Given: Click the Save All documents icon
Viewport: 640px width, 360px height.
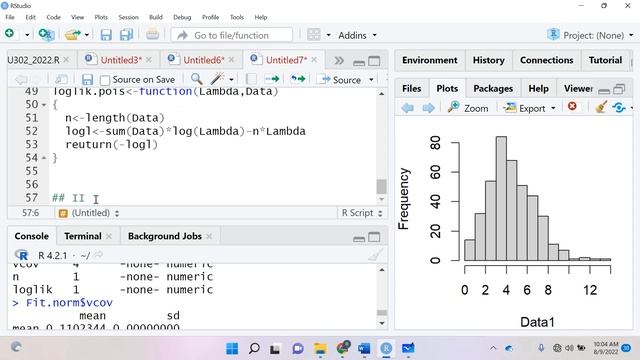Looking at the screenshot, I should pyautogui.click(x=126, y=35).
